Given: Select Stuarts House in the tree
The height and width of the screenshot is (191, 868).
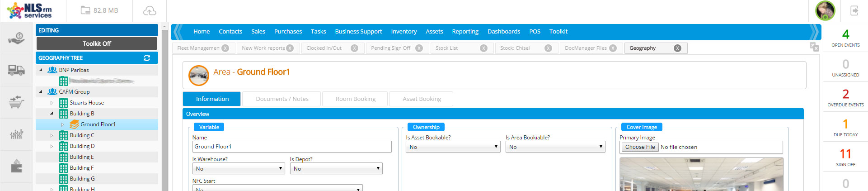Looking at the screenshot, I should 87,103.
